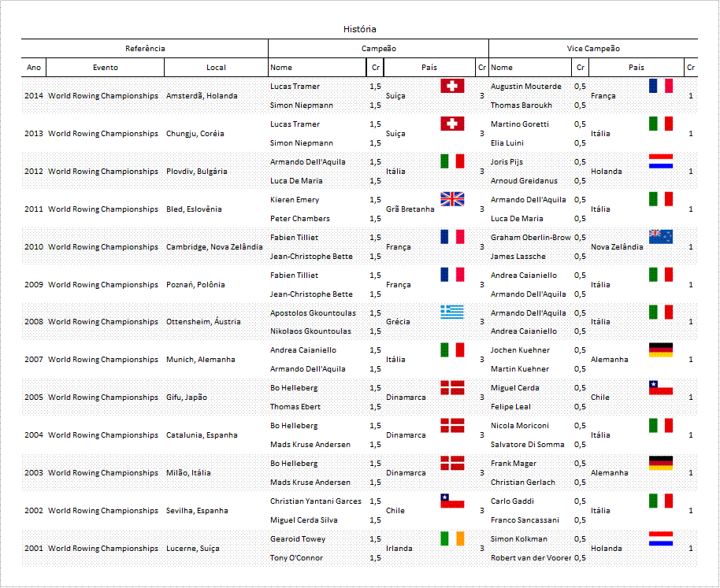Click Italy flag for 2002 vice champion
This screenshot has height=588, width=720.
661,501
